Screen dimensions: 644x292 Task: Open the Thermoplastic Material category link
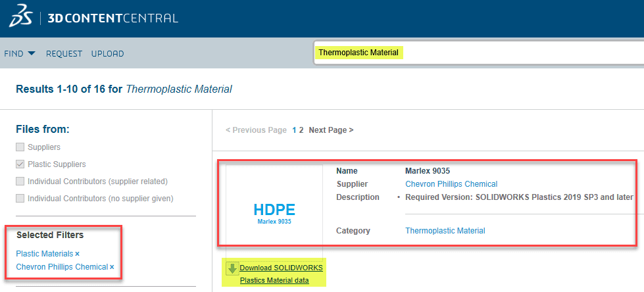click(445, 231)
